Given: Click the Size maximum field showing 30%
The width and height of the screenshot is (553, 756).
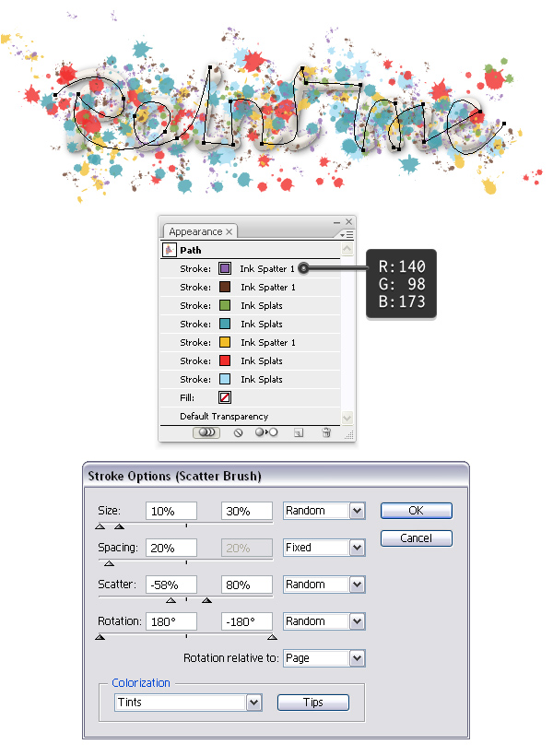Looking at the screenshot, I should (x=247, y=511).
